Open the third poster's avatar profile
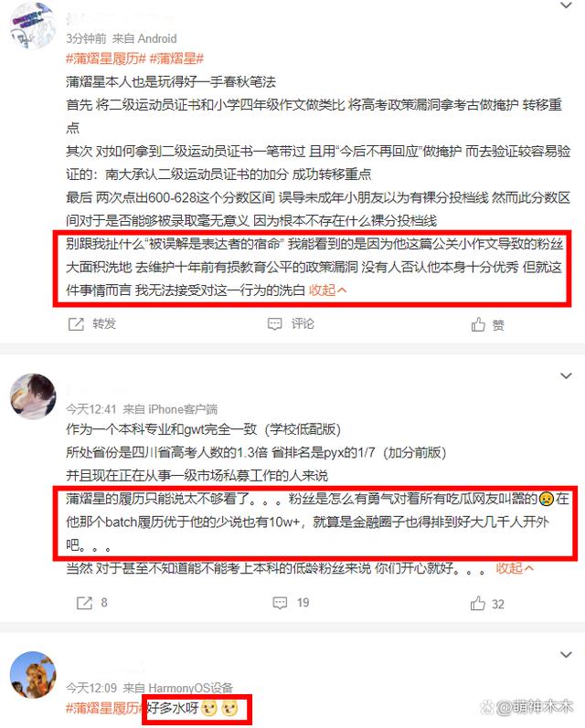Image resolution: width=585 pixels, height=728 pixels. (x=33, y=674)
